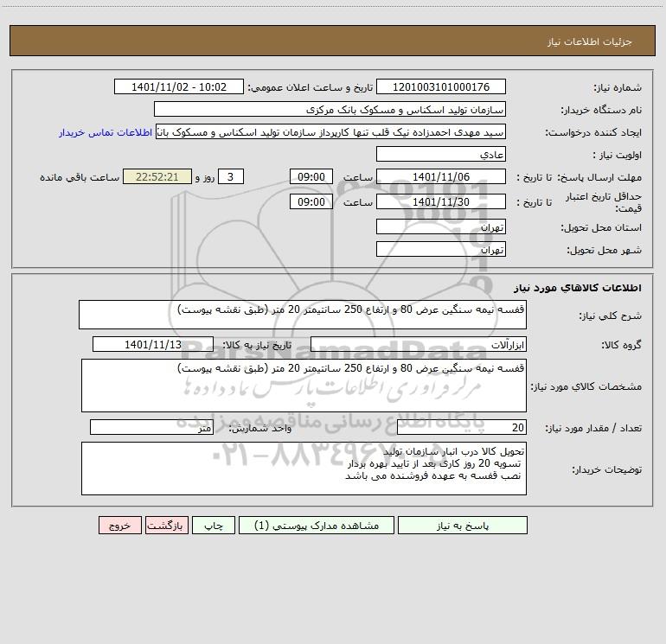Click the quantity field showing 20
The width and height of the screenshot is (666, 644).
pos(462,427)
